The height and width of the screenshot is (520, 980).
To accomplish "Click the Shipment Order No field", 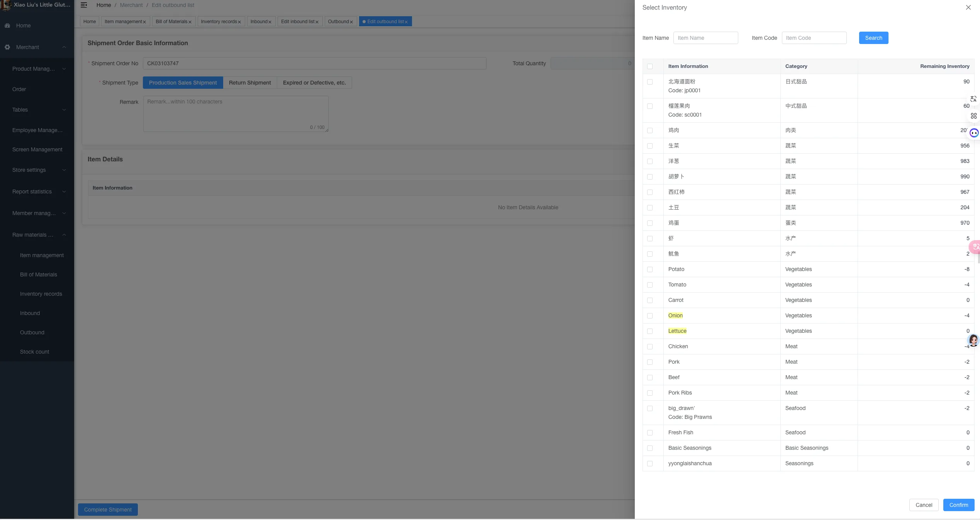I will click(314, 63).
